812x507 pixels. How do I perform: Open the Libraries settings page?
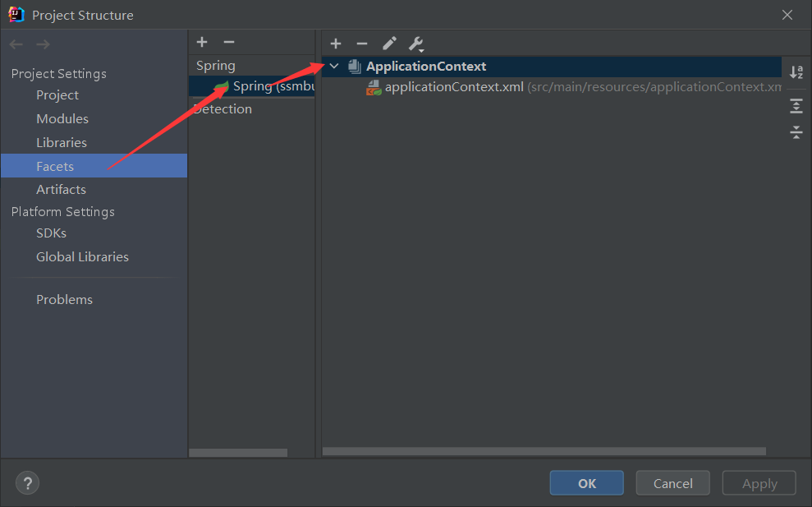coord(62,142)
